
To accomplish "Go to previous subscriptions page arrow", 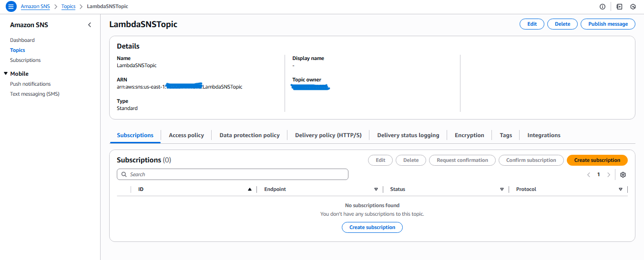I will pos(589,175).
